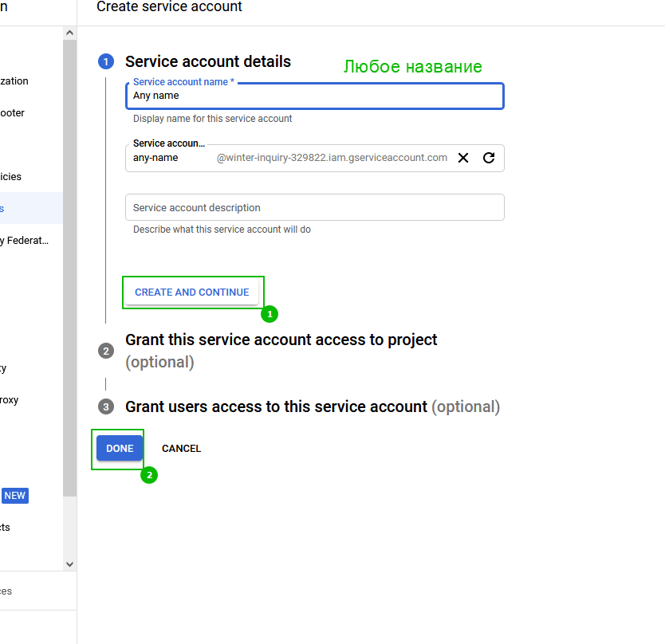This screenshot has width=665, height=644.
Task: Click the gray step 2 number circle
Action: (x=106, y=351)
